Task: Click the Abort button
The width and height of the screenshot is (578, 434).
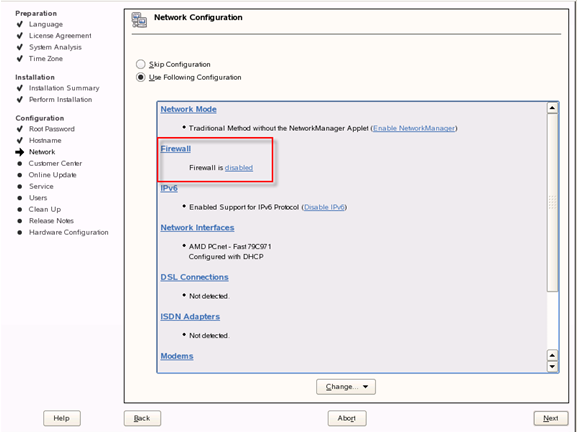Action: 347,418
